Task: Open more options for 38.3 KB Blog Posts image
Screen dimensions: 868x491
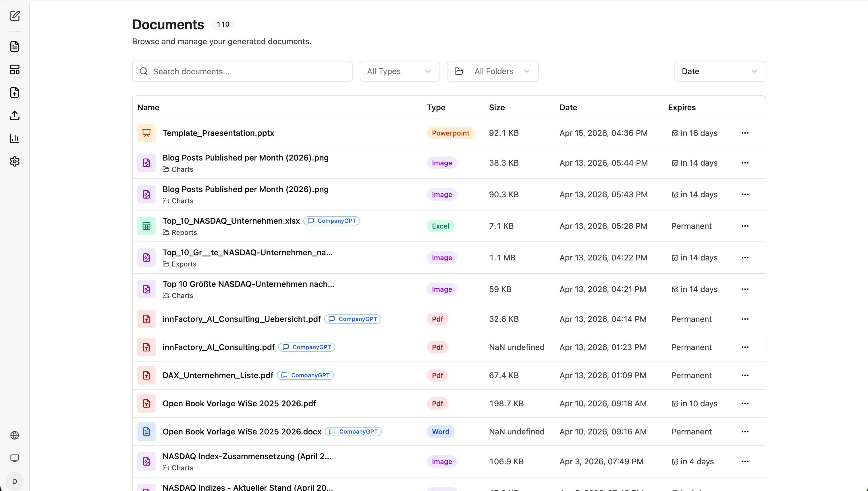Action: pos(745,163)
